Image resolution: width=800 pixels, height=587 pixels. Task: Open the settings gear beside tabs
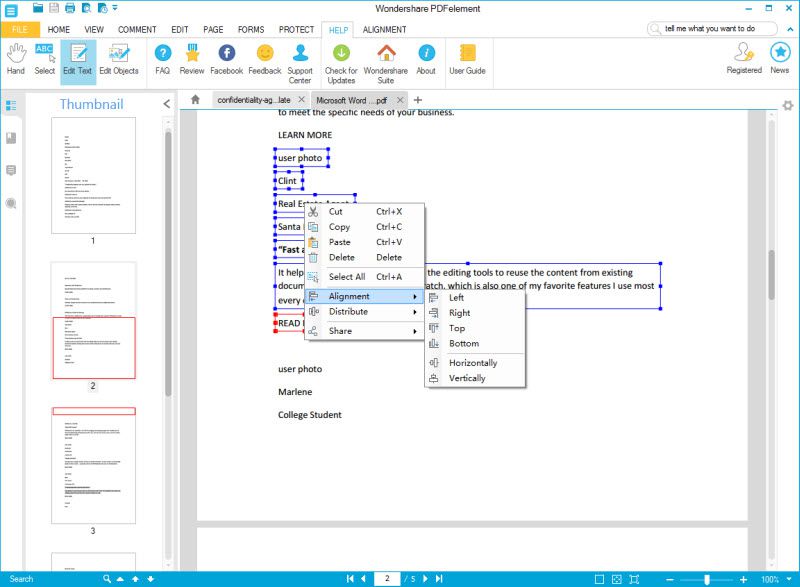[788, 106]
